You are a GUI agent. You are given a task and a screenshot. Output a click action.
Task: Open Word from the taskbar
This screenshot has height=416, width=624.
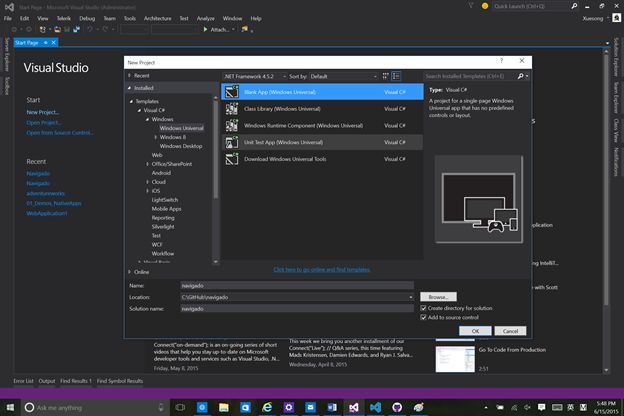(x=332, y=407)
